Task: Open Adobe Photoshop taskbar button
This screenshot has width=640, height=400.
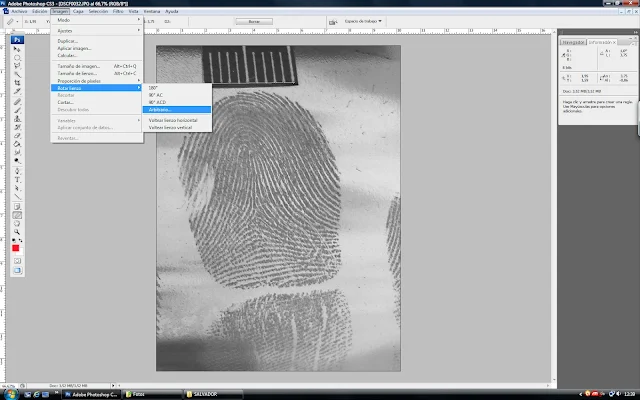Action: point(91,394)
